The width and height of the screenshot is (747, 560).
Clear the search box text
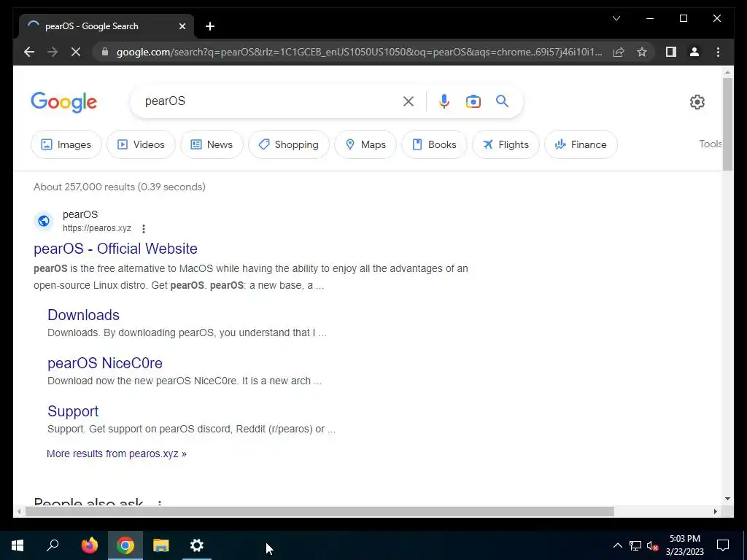coord(409,101)
